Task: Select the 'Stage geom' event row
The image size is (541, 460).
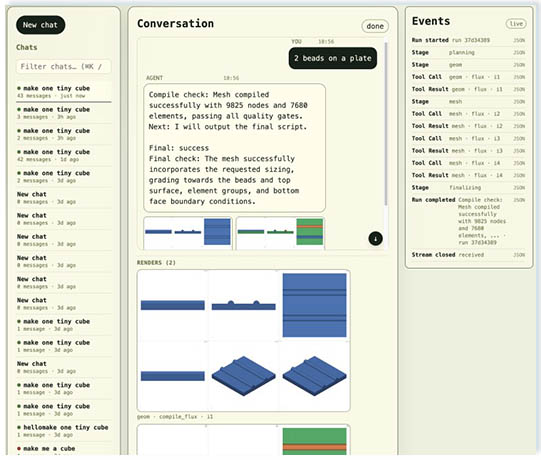Action: pyautogui.click(x=468, y=65)
